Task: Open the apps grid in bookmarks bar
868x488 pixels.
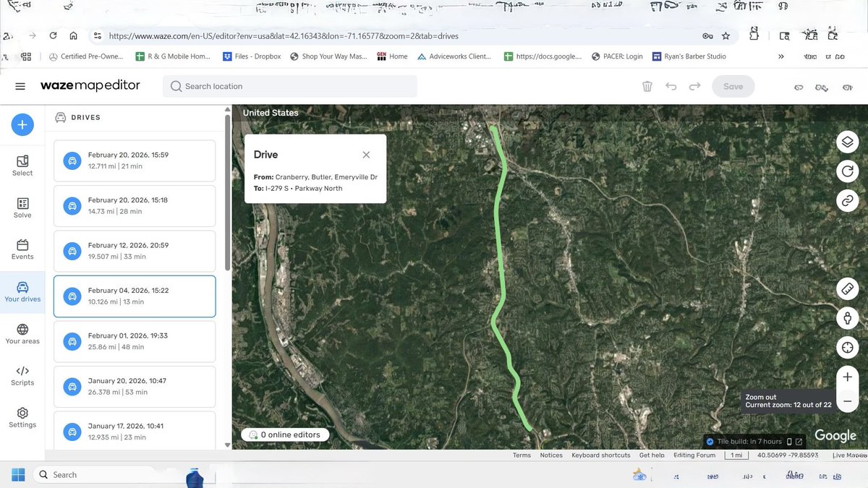Action: point(25,56)
